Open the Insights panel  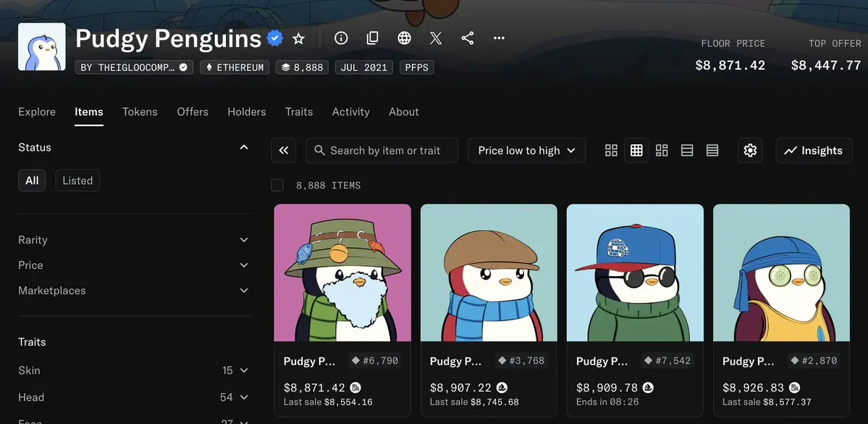tap(814, 150)
